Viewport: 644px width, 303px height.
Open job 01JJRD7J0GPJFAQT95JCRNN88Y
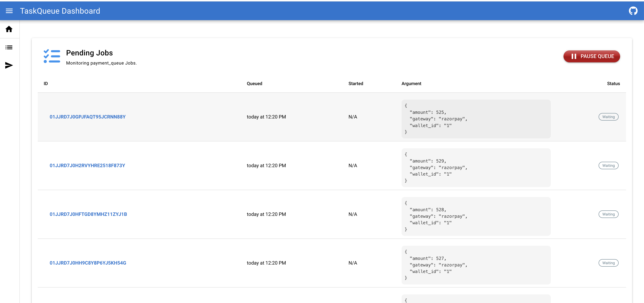click(87, 117)
